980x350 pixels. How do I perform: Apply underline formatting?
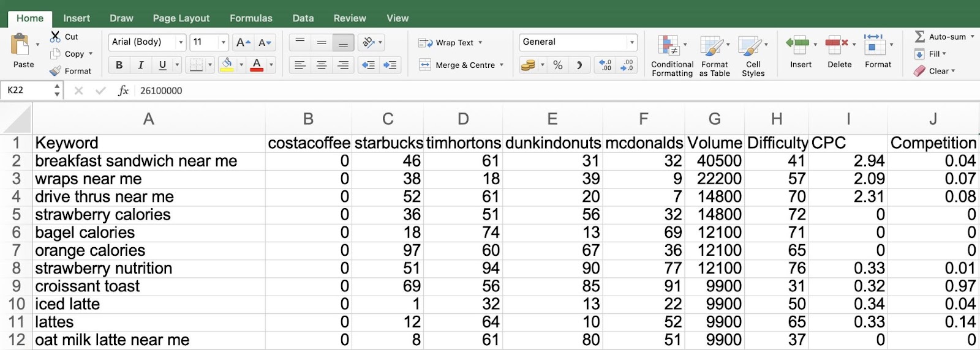pyautogui.click(x=162, y=65)
